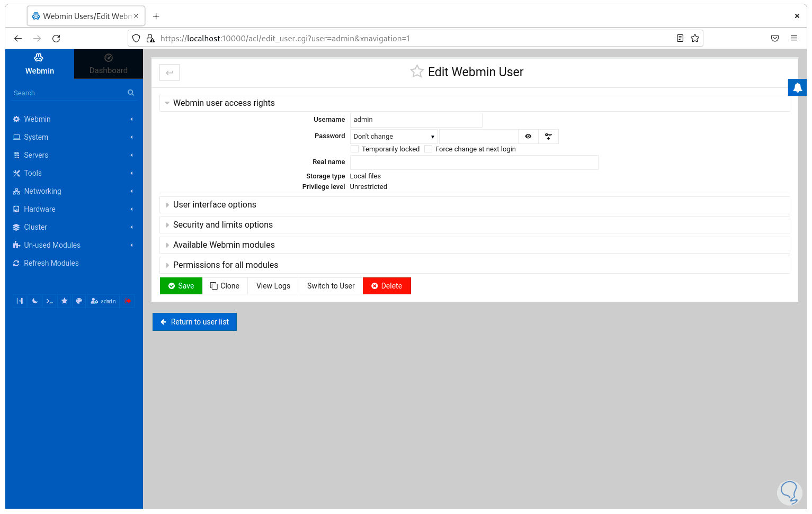
Task: Open the Networking menu category
Action: point(74,191)
